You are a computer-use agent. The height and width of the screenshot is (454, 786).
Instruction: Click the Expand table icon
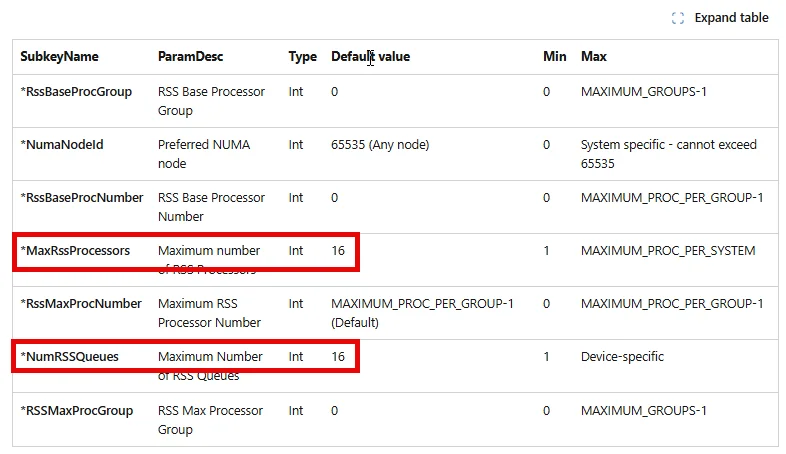678,19
